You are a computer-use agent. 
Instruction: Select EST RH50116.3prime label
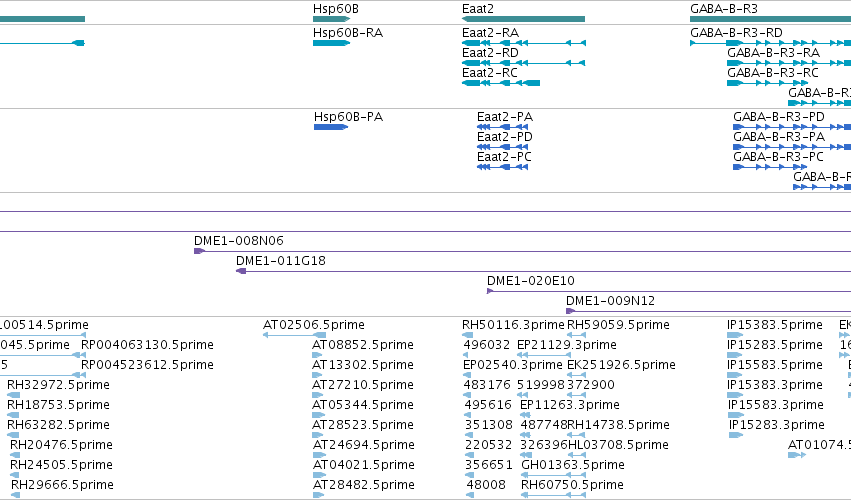click(513, 325)
